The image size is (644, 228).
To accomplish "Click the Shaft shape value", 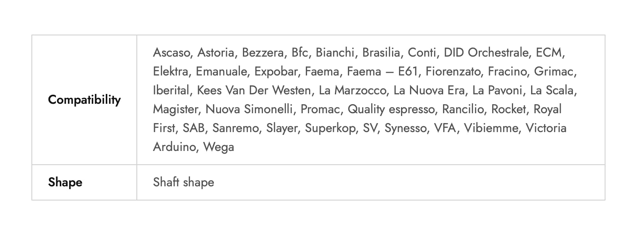I will click(x=184, y=182).
